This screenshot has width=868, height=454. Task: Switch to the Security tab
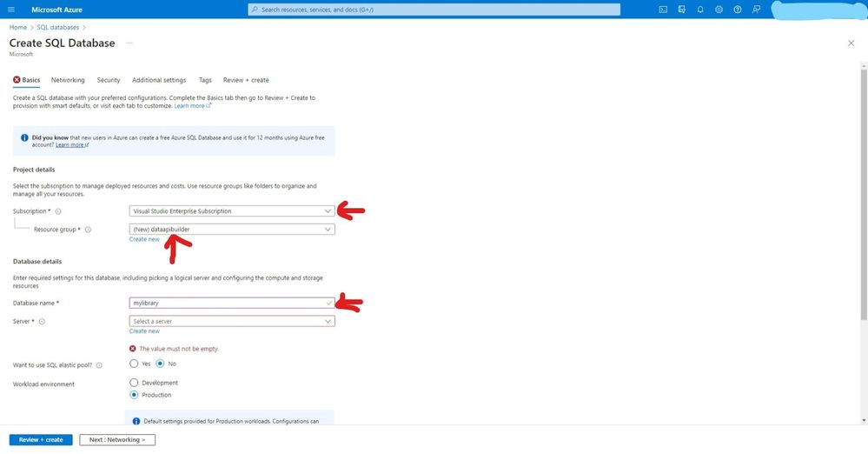[109, 80]
